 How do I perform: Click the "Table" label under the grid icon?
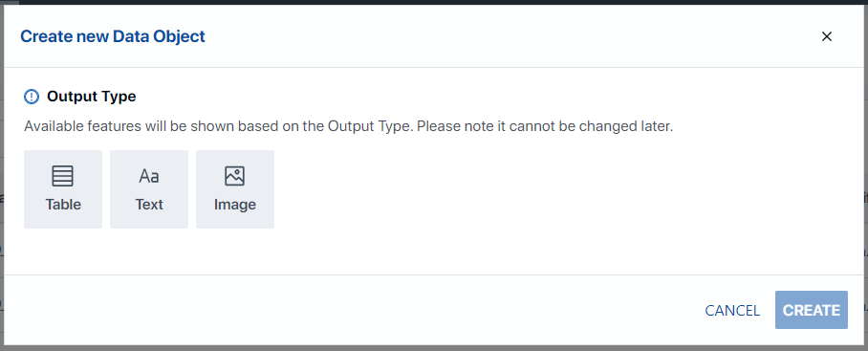coord(63,205)
